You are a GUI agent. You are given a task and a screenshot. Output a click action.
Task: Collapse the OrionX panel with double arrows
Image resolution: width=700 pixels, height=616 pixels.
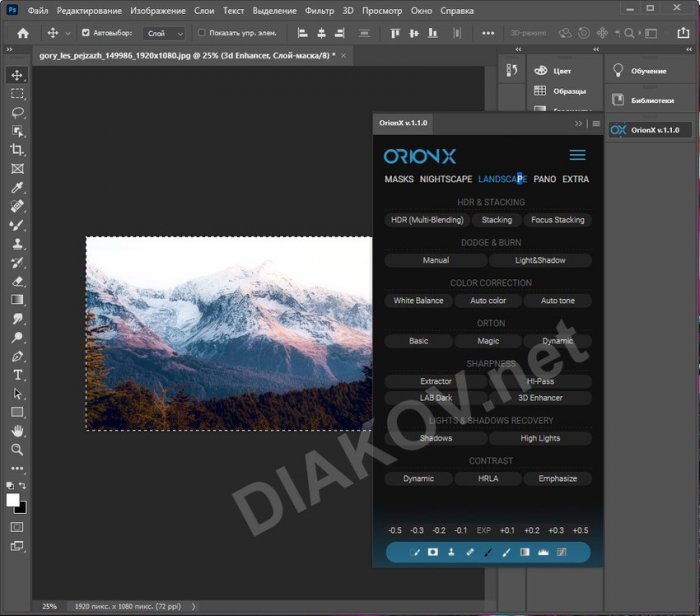(578, 123)
